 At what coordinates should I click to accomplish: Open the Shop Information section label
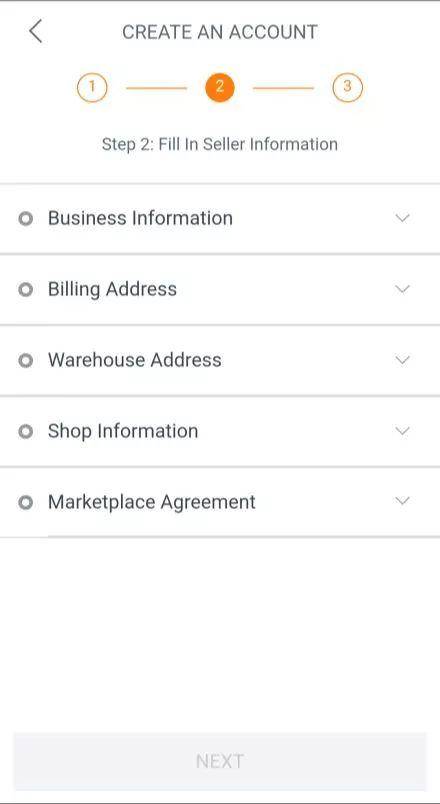123,431
